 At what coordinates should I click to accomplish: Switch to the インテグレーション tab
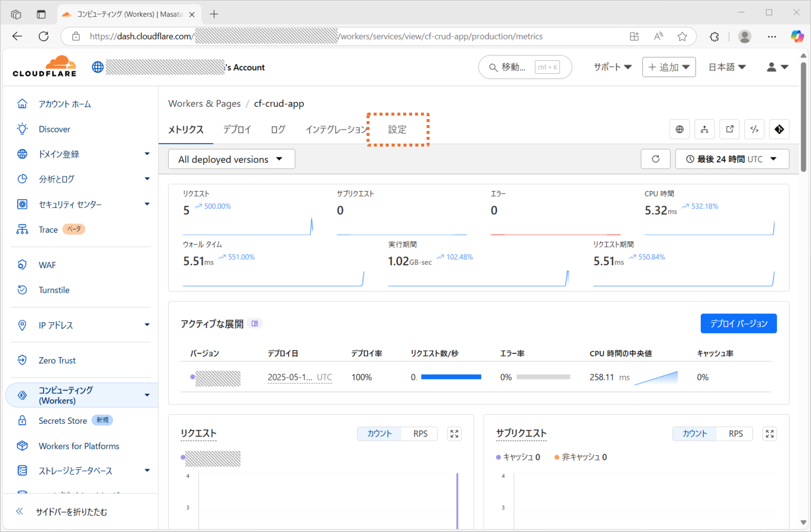pos(336,130)
